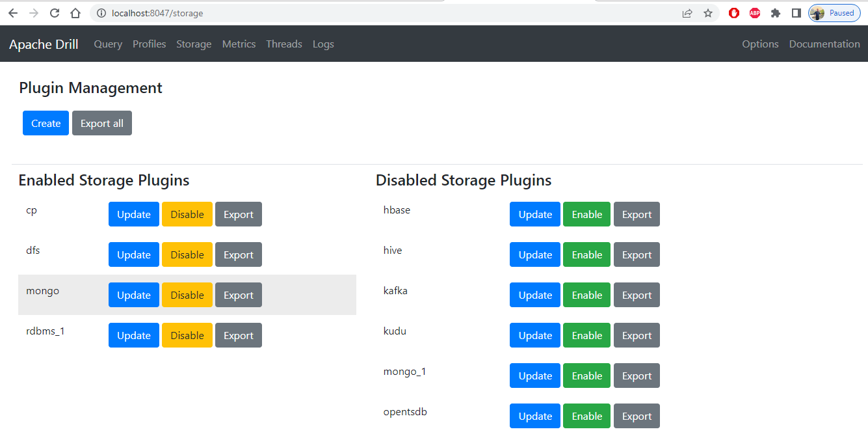The image size is (868, 438).
Task: Export the hbase plugin
Action: pos(637,214)
